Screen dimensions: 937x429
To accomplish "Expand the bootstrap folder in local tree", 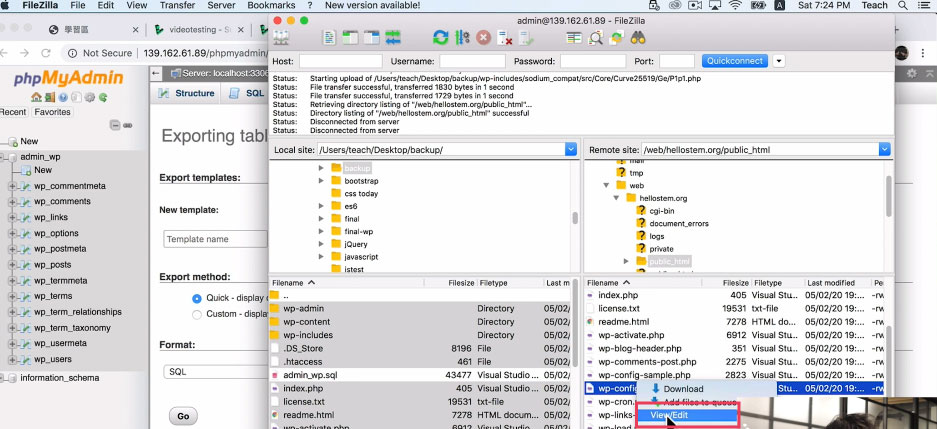I will click(322, 181).
